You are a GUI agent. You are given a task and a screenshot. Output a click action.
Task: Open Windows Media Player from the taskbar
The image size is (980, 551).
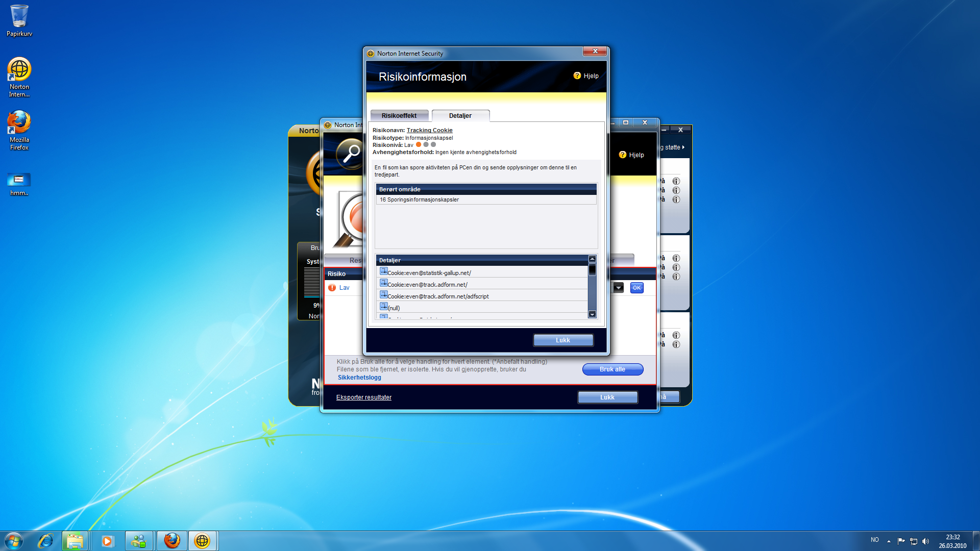[107, 541]
